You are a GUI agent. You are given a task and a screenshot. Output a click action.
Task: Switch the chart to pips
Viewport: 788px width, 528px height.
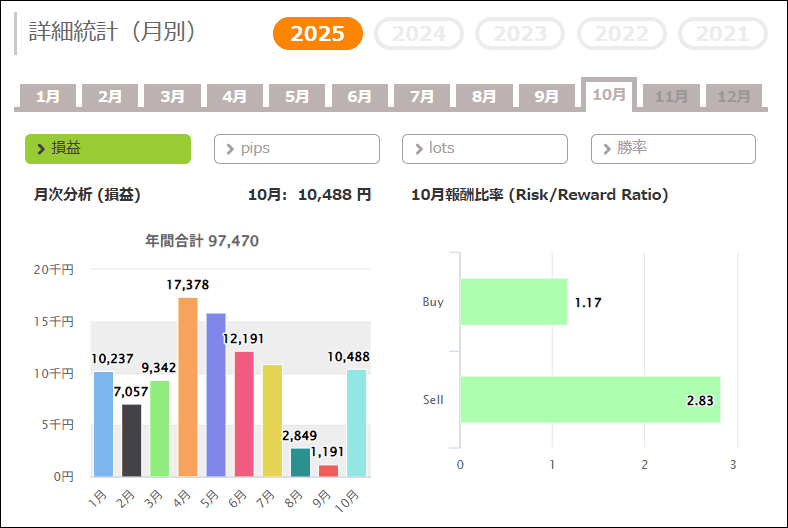pyautogui.click(x=297, y=149)
